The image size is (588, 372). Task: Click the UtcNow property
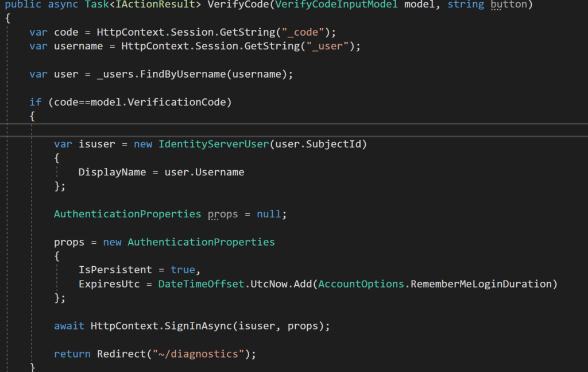tap(269, 284)
